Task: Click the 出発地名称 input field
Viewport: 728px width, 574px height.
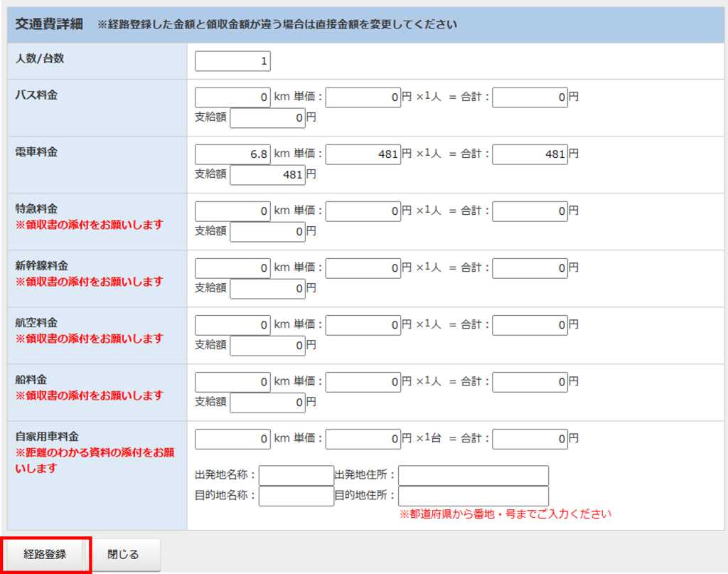Action: tap(296, 476)
